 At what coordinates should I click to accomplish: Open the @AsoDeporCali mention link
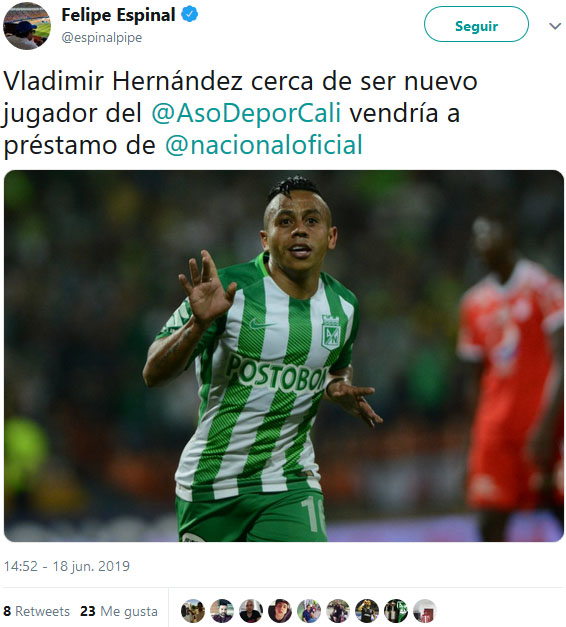[246, 113]
